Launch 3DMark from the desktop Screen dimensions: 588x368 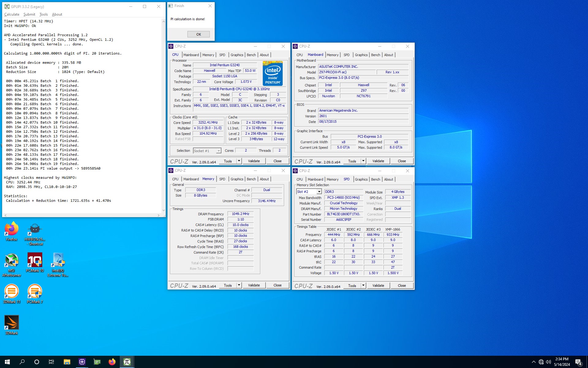(x=12, y=325)
